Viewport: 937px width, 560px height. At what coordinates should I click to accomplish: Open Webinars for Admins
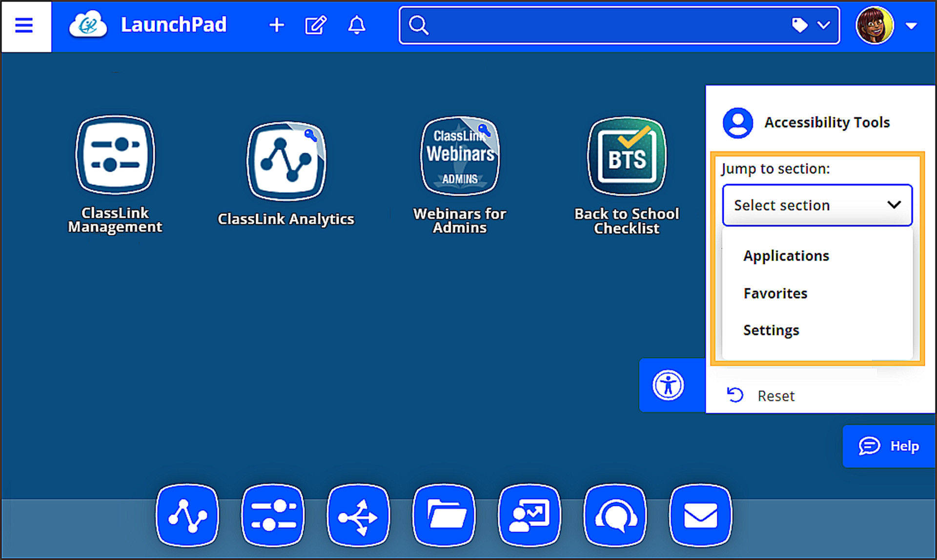tap(459, 156)
